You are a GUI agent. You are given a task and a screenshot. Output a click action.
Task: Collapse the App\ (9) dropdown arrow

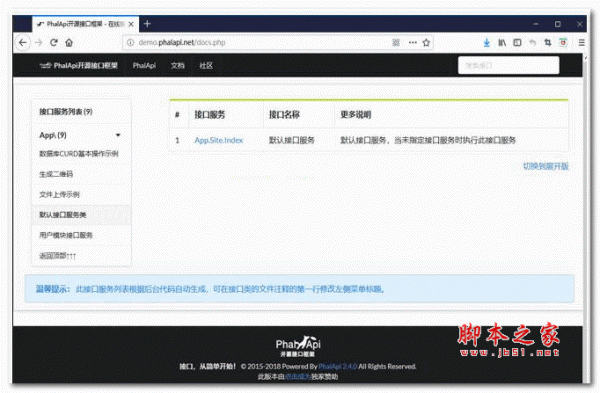point(118,135)
